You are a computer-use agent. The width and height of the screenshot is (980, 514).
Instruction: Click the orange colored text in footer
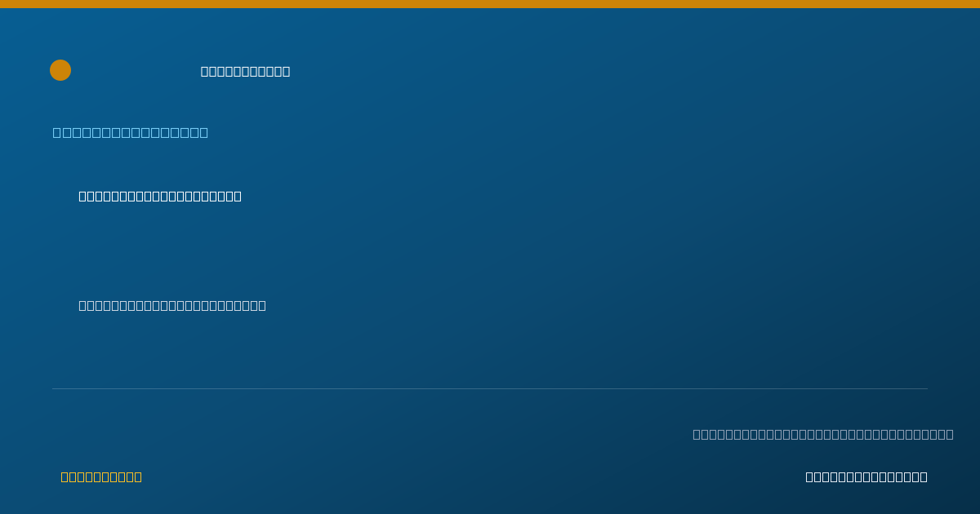pyautogui.click(x=101, y=476)
